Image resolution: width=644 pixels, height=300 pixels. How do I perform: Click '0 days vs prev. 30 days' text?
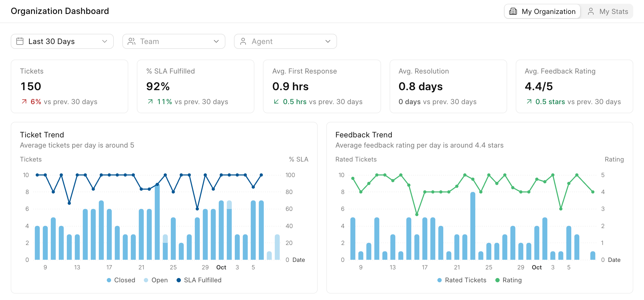tap(438, 102)
